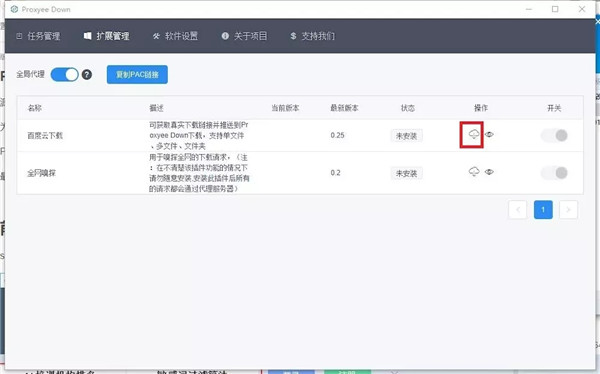Close the Proxyee Down window

pyautogui.click(x=582, y=9)
